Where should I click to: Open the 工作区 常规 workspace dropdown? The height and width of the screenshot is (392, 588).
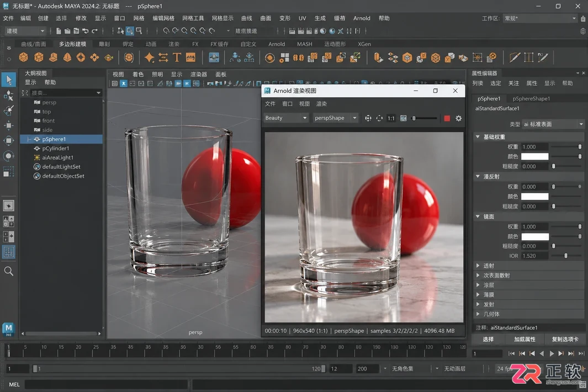click(x=539, y=18)
